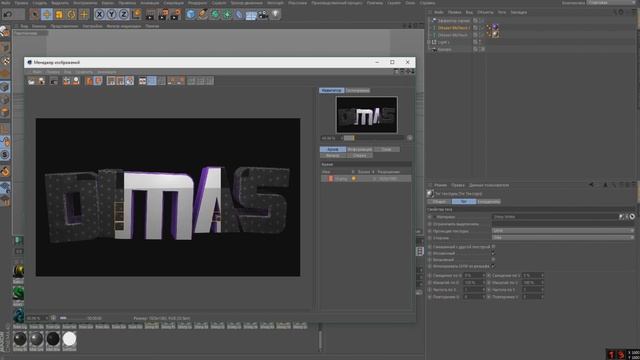The width and height of the screenshot is (640, 360).
Task: Activate the Move tool
Action: pyautogui.click(x=47, y=15)
